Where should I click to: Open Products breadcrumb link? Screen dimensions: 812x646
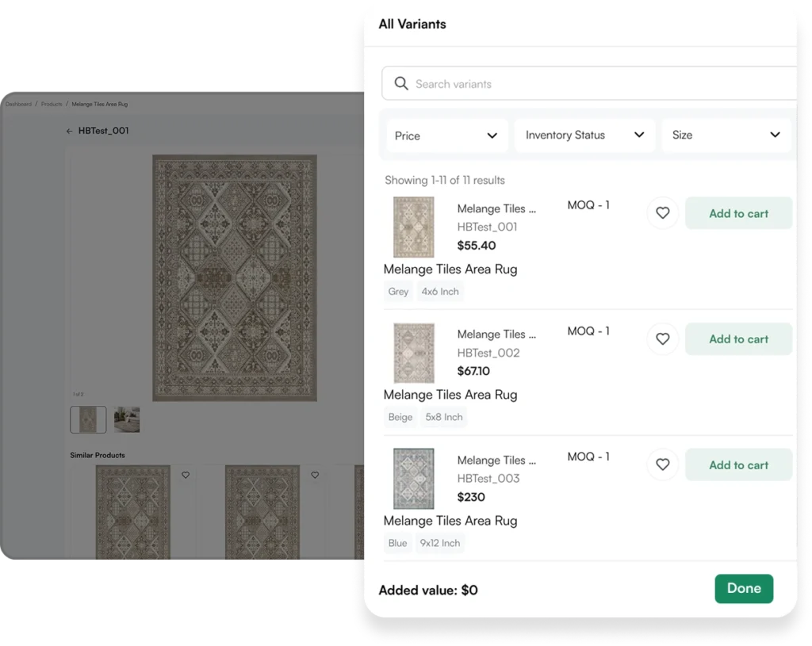click(52, 105)
